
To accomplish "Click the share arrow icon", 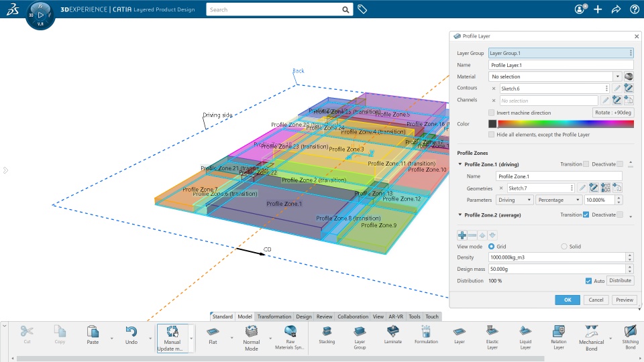I will pyautogui.click(x=616, y=9).
